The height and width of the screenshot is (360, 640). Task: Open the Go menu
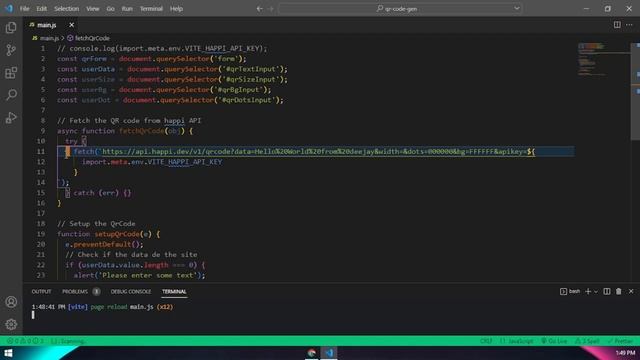[110, 9]
